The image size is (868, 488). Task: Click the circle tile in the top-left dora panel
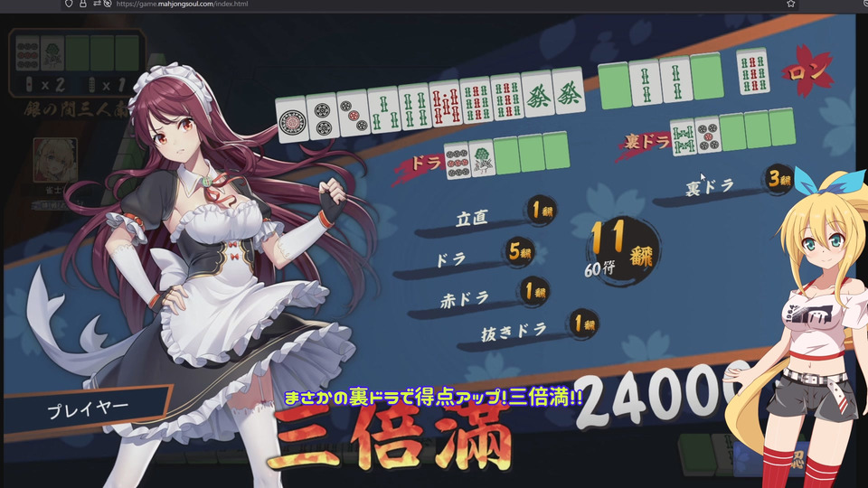[x=28, y=53]
